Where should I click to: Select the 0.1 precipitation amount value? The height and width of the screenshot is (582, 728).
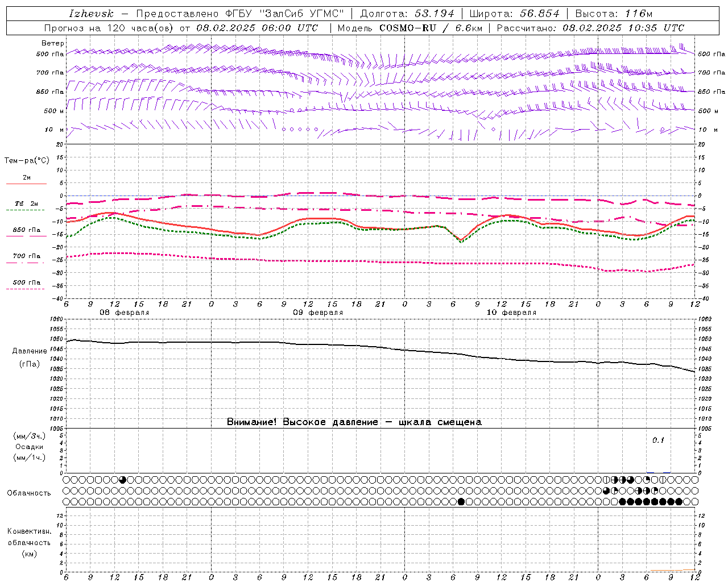658,440
